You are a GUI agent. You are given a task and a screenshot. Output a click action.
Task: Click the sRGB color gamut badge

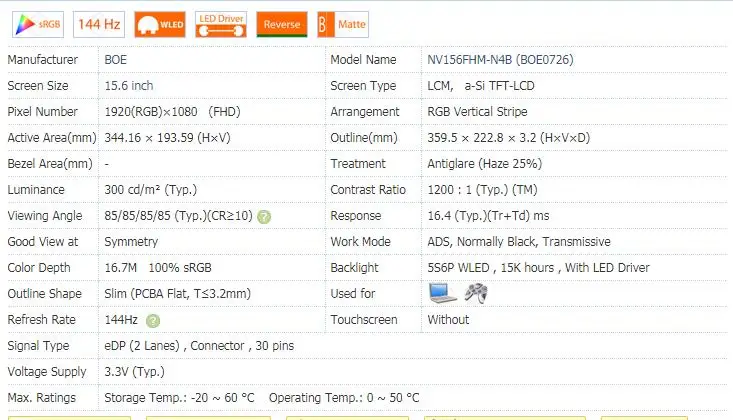pyautogui.click(x=38, y=24)
